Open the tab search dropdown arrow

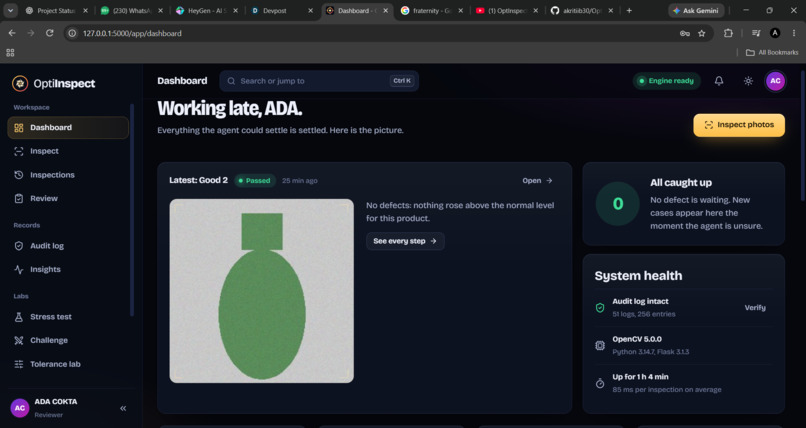click(x=10, y=10)
